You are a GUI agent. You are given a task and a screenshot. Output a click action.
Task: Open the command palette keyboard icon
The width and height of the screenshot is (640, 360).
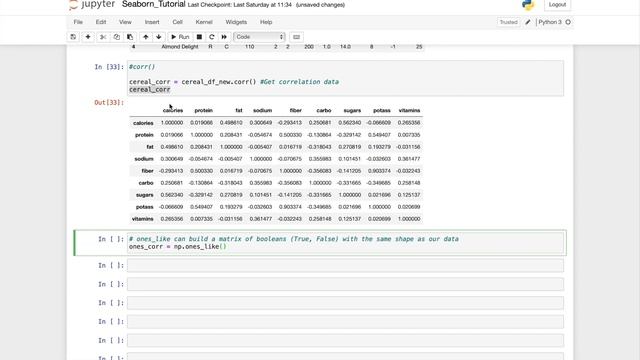296,37
